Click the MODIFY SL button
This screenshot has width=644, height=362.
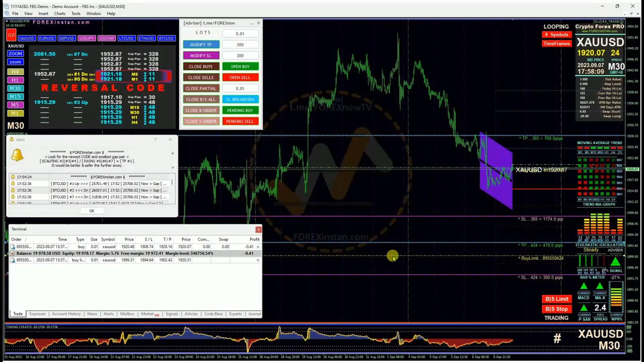[x=201, y=56]
